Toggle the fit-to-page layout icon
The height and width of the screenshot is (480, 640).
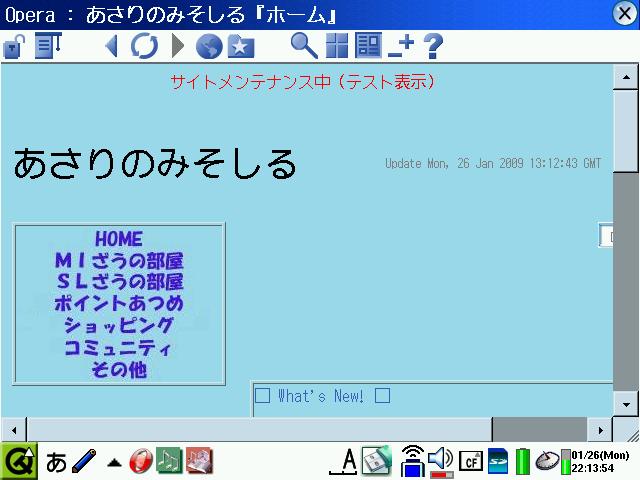click(369, 45)
